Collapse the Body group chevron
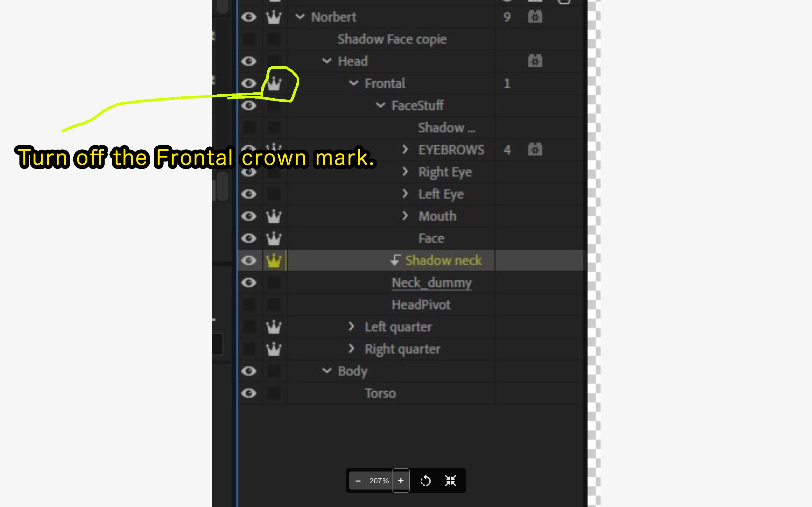812x507 pixels. 326,371
